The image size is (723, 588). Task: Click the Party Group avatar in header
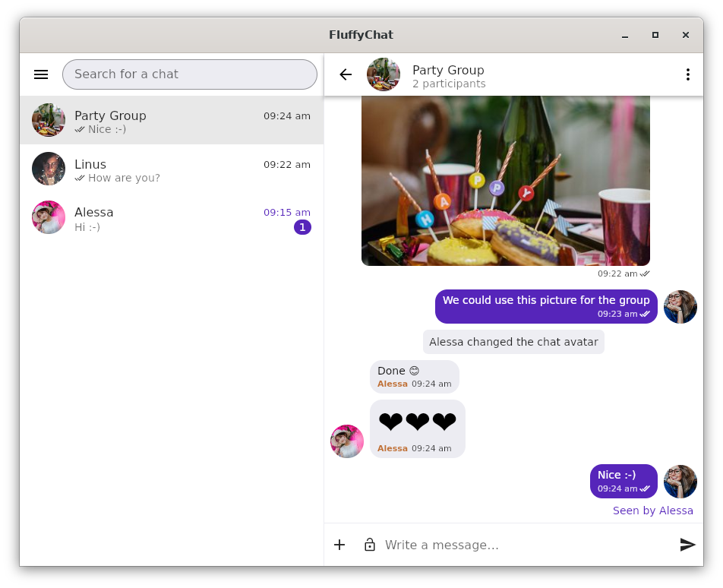(x=384, y=74)
